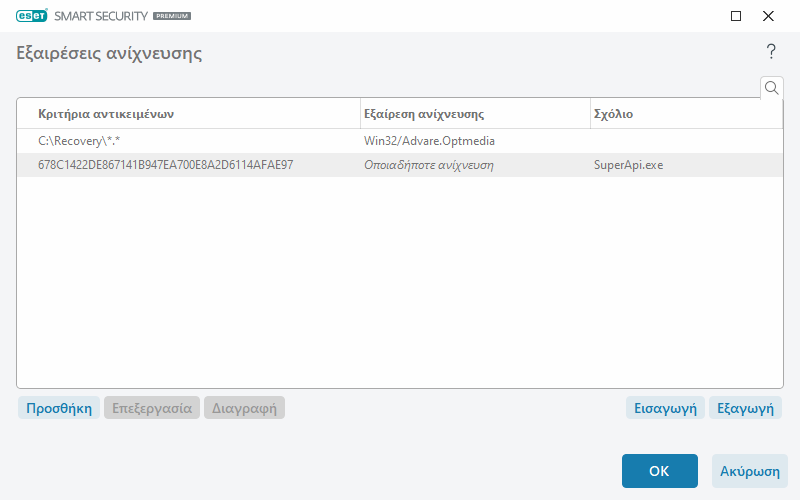Click the Επεξεργασία button
The image size is (800, 500).
pos(152,408)
